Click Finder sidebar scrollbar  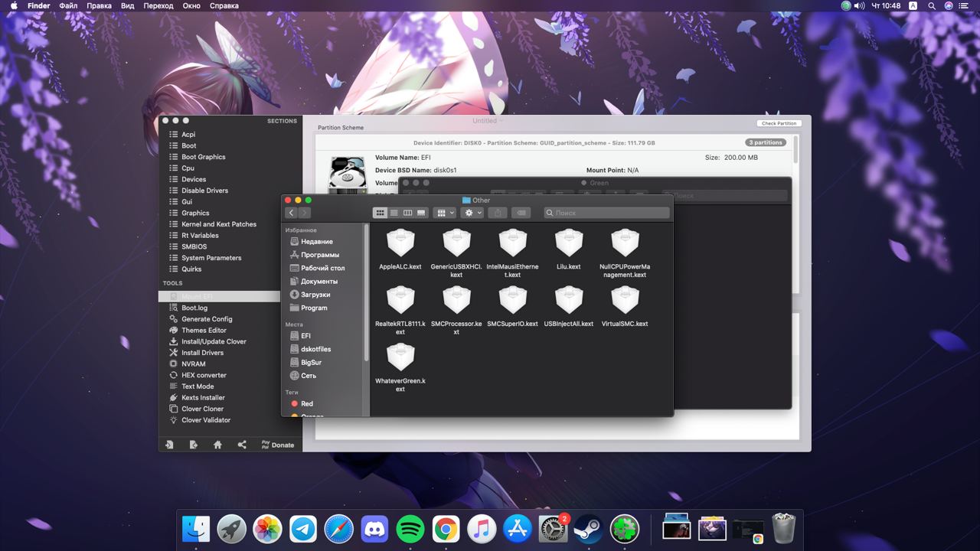[x=366, y=292]
